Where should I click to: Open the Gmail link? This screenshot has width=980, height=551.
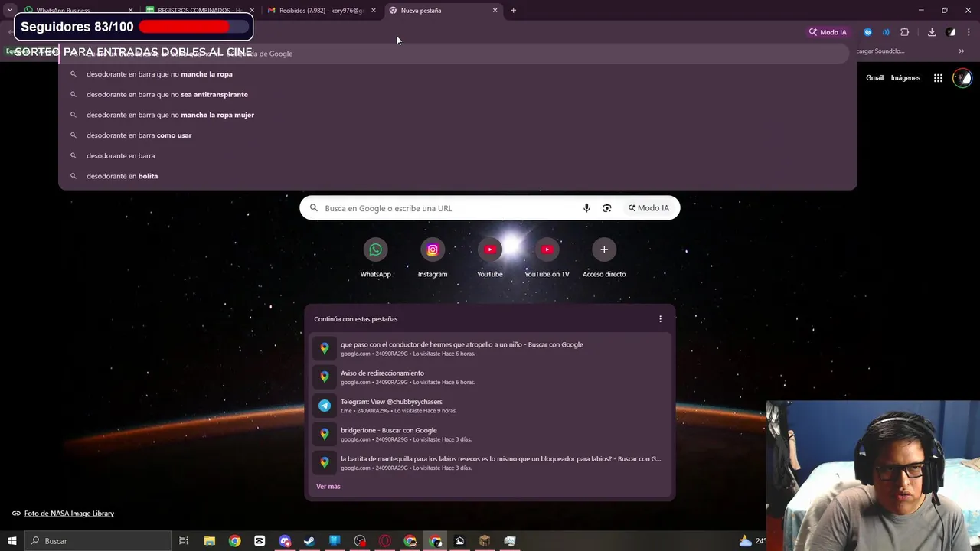coord(874,78)
